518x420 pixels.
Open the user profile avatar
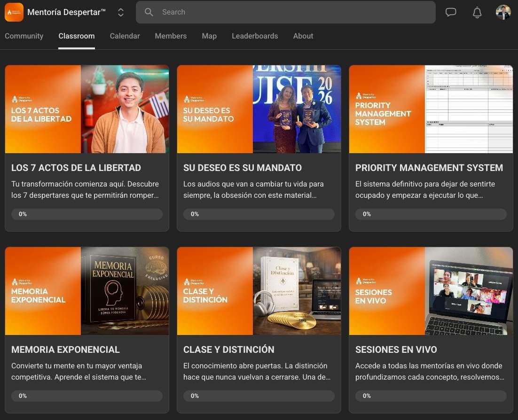click(503, 12)
